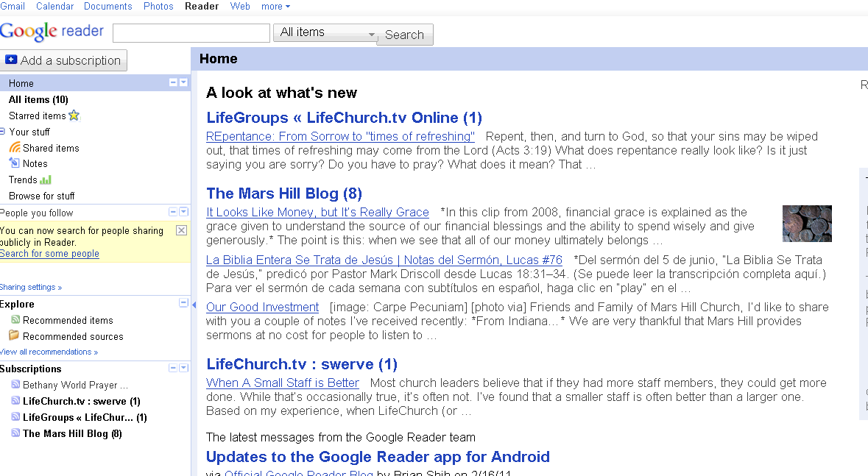The width and height of the screenshot is (868, 476).
Task: Go to Gmail from the top navigation
Action: (13, 7)
